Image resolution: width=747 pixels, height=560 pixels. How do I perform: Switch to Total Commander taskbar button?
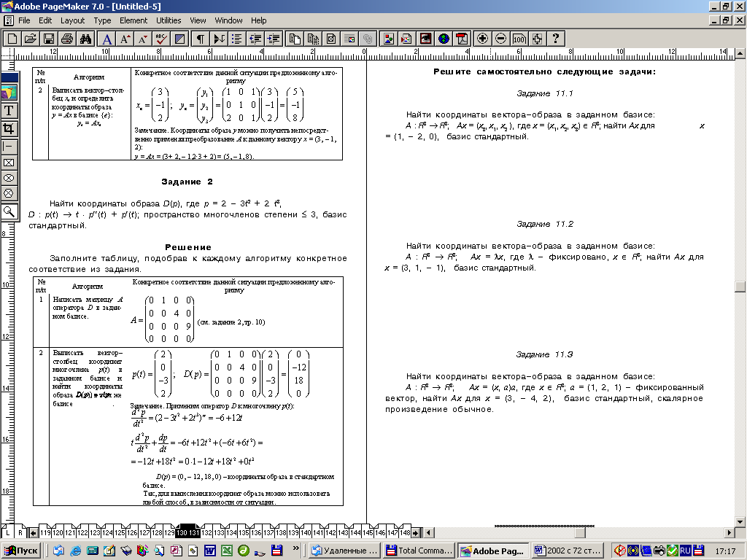pos(418,551)
